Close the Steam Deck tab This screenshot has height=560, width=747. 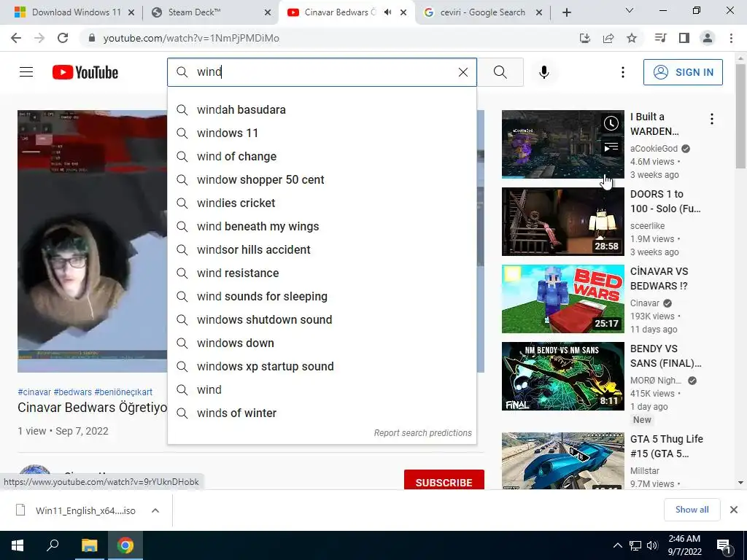point(268,12)
